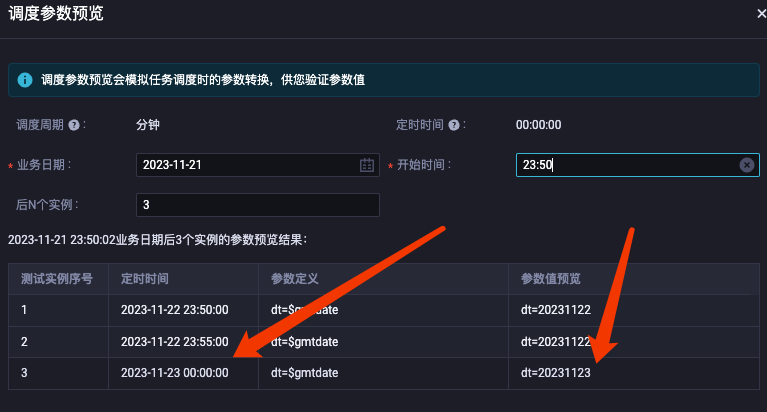
Task: Clear the 开始时间 field value
Action: [746, 165]
